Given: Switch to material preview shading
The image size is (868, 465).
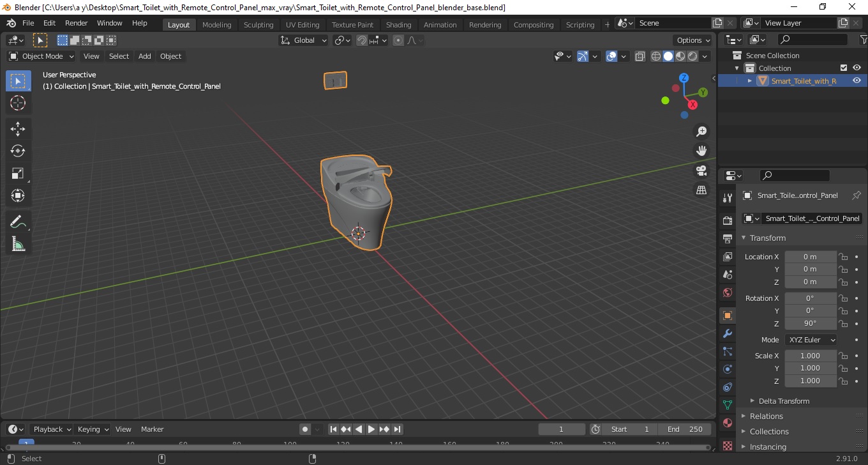Looking at the screenshot, I should pos(680,56).
